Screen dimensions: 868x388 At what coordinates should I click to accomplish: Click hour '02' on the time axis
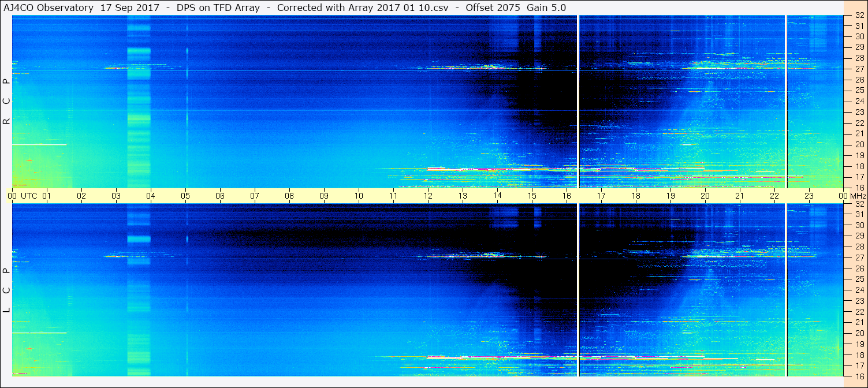click(x=81, y=196)
